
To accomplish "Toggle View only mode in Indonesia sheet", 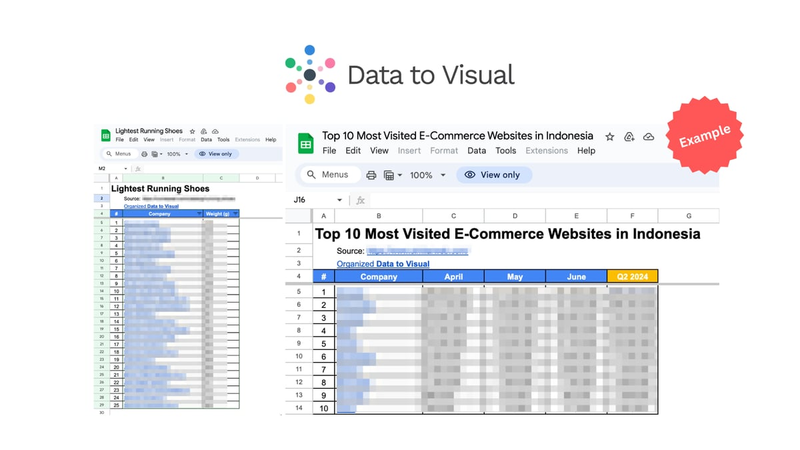I will coord(493,174).
